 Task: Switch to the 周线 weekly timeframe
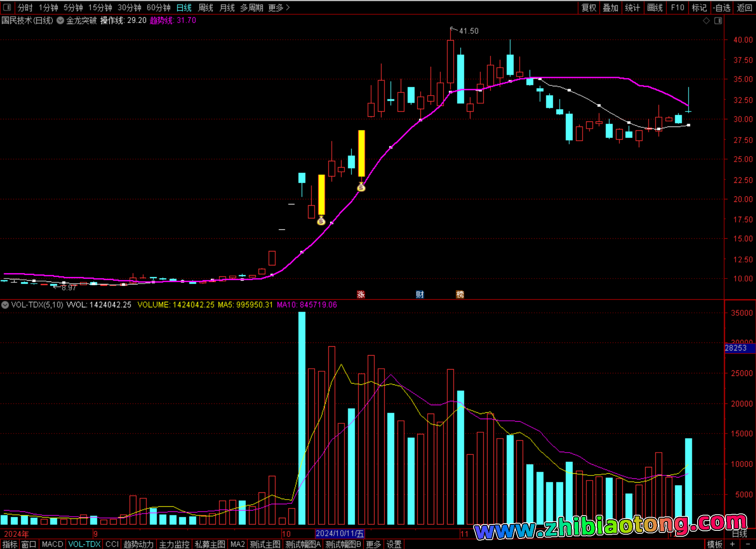tap(206, 8)
